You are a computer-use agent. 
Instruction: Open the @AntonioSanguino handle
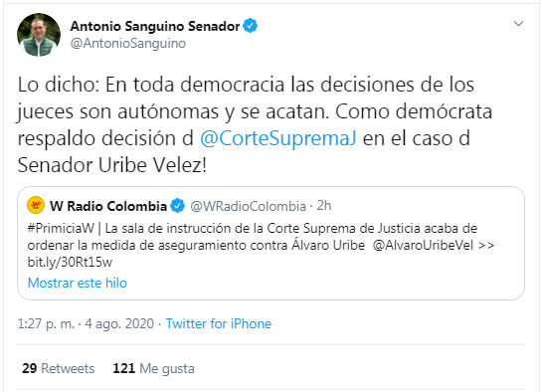pyautogui.click(x=128, y=44)
